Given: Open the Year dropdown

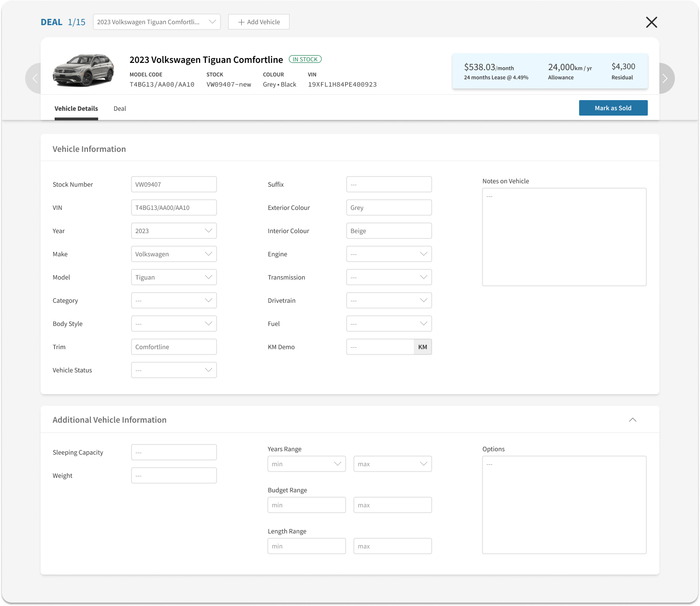Looking at the screenshot, I should (174, 231).
